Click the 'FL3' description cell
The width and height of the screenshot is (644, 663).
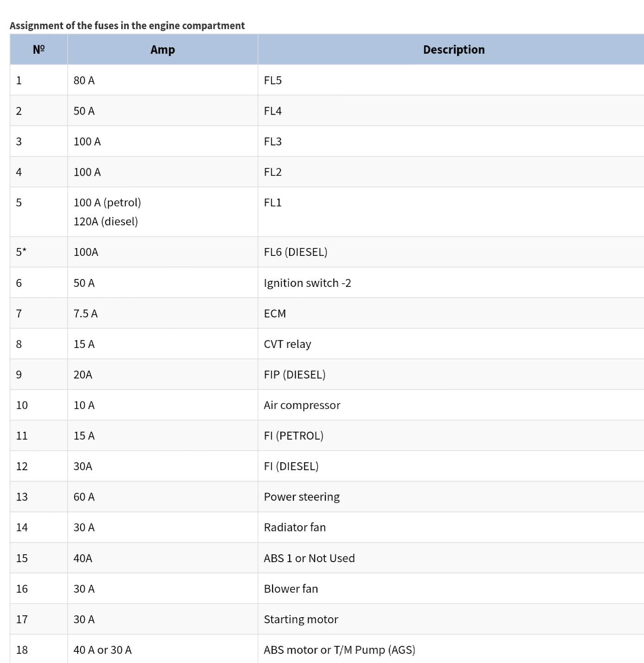pos(451,141)
